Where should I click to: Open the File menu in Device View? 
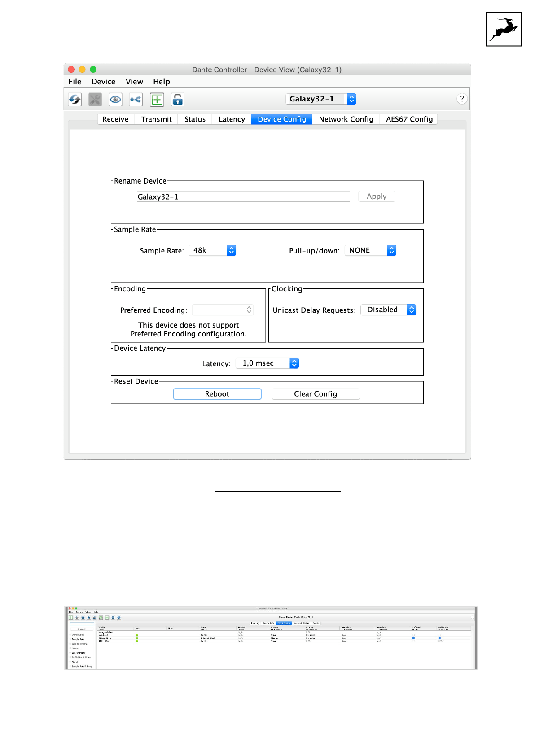pos(75,82)
